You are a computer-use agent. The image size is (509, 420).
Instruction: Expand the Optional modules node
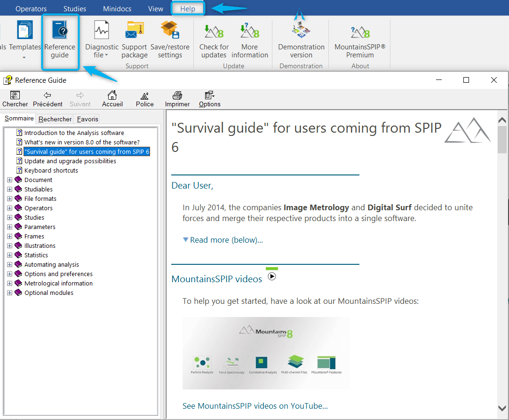coord(10,293)
